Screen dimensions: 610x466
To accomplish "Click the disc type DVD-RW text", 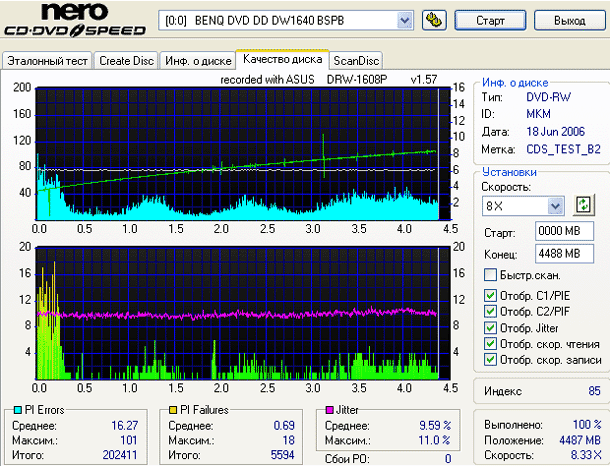I will (549, 97).
